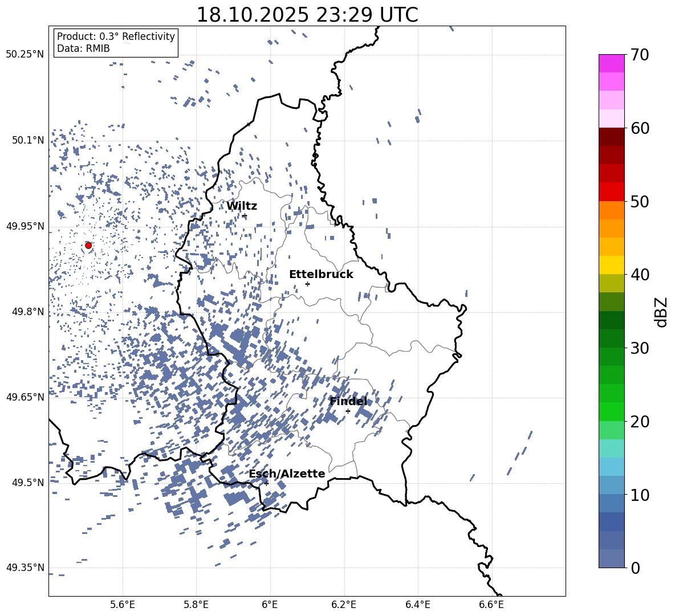Click the 5.6°E longitude label

click(122, 605)
